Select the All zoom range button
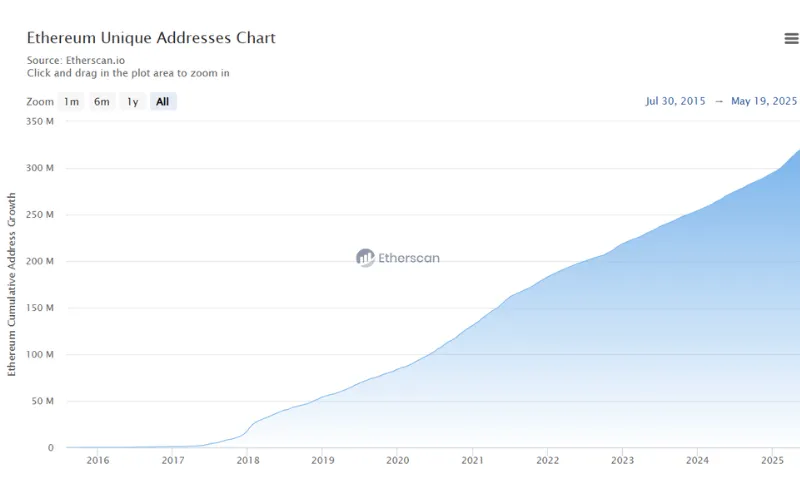The height and width of the screenshot is (500, 800). [163, 102]
